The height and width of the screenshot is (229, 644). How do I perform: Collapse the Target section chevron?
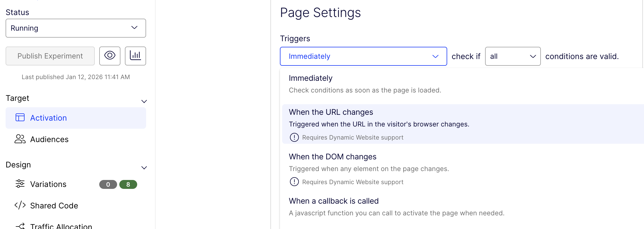(x=144, y=101)
